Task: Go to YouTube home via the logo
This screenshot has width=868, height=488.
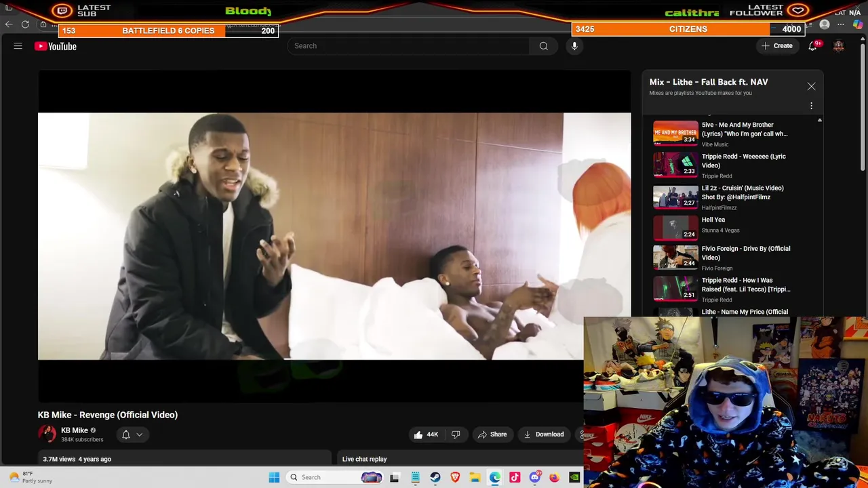Action: (56, 46)
